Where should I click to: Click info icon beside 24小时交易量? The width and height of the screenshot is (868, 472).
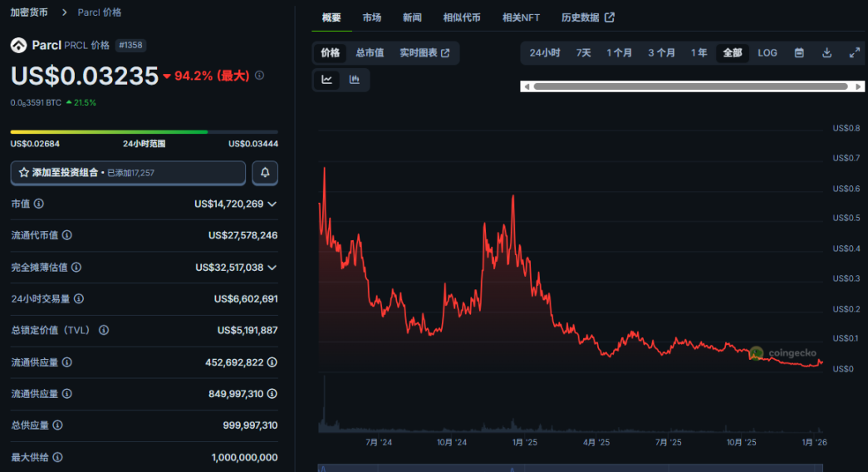(79, 298)
